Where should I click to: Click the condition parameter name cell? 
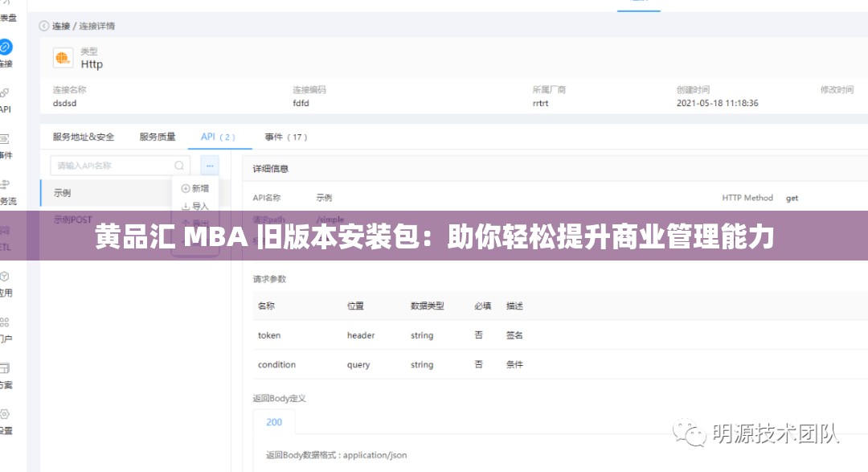(276, 364)
